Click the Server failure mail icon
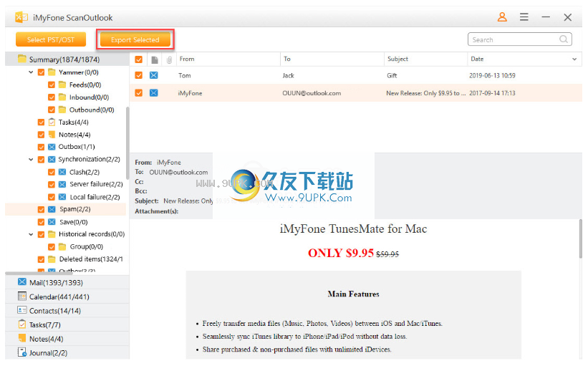This screenshot has height=371, width=588. tap(62, 184)
